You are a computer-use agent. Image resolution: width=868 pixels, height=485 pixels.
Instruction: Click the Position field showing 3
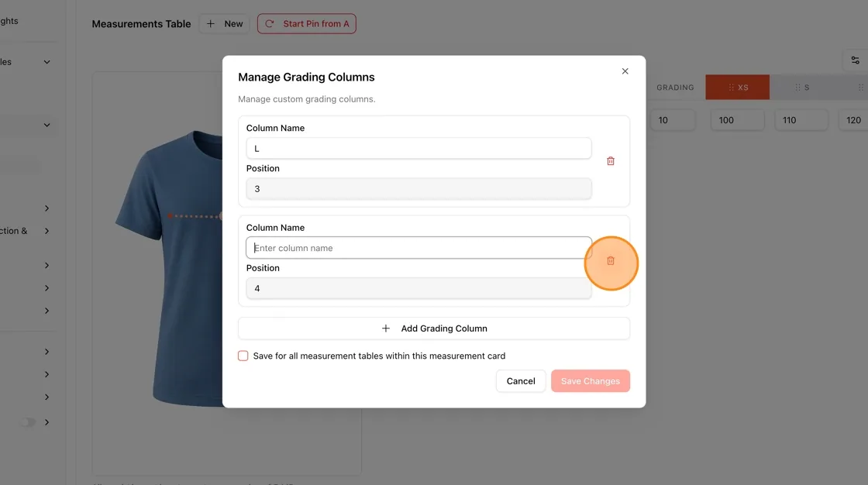tap(418, 189)
